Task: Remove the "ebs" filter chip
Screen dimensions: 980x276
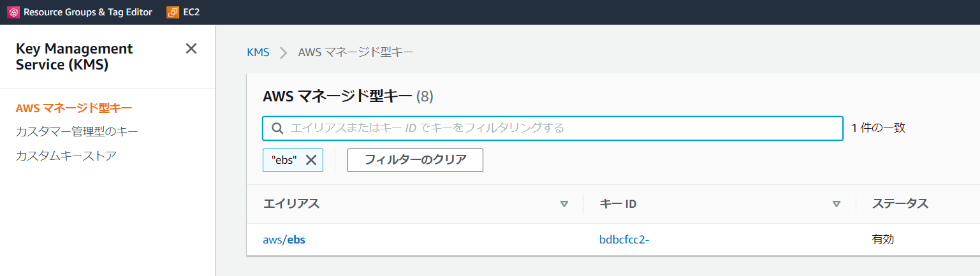Action: [311, 160]
